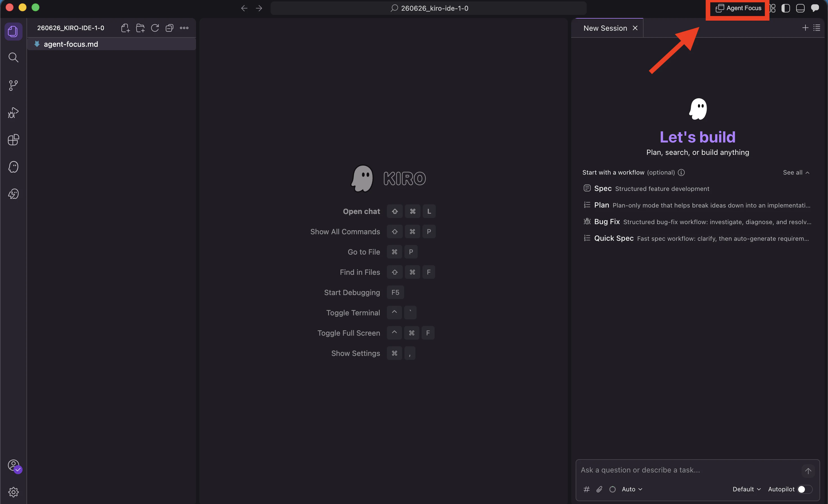This screenshot has width=828, height=504.
Task: Go forward using the title bar arrow
Action: coord(259,8)
